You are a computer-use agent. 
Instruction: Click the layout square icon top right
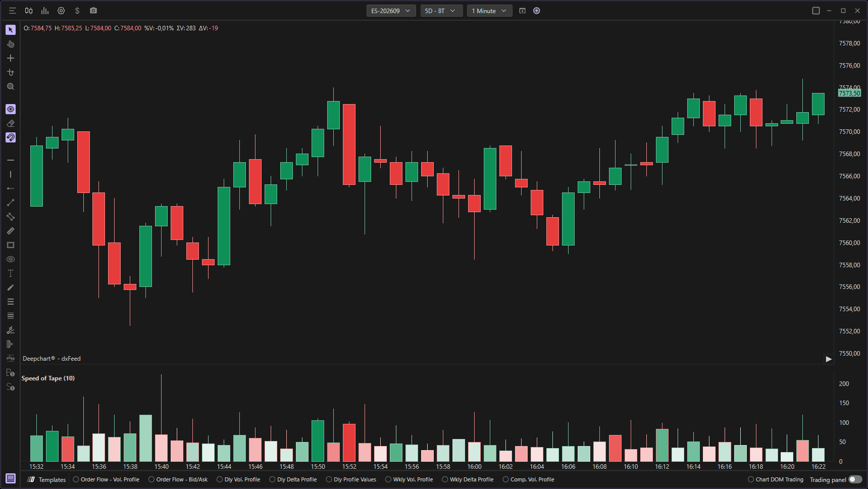(x=816, y=11)
